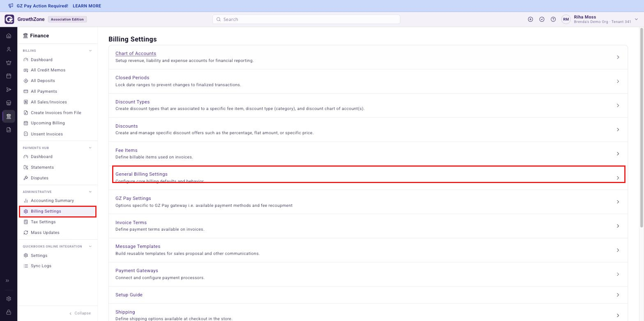
Task: Open the help question-mark icon
Action: tap(553, 19)
